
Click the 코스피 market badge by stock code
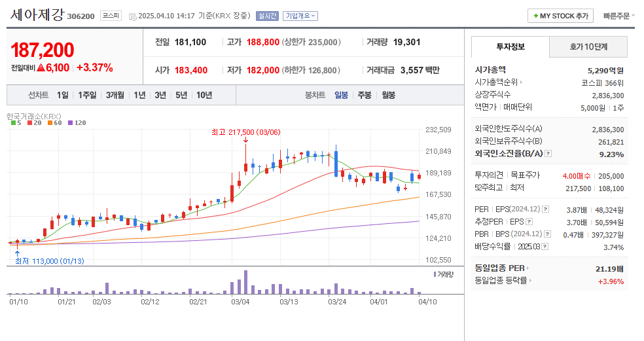coord(110,16)
